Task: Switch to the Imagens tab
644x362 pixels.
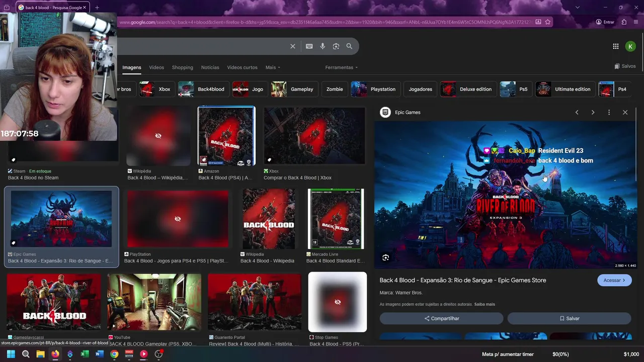Action: pos(132,67)
